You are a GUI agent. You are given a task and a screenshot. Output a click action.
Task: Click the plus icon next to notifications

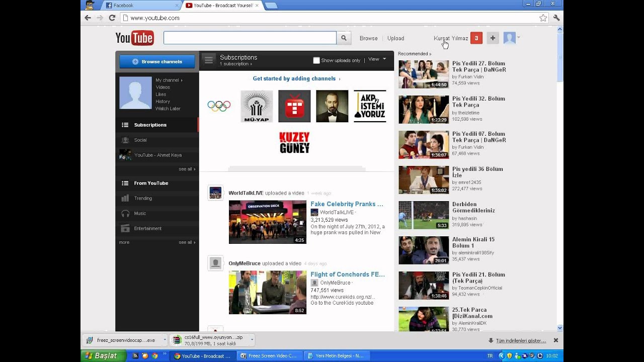pos(493,38)
